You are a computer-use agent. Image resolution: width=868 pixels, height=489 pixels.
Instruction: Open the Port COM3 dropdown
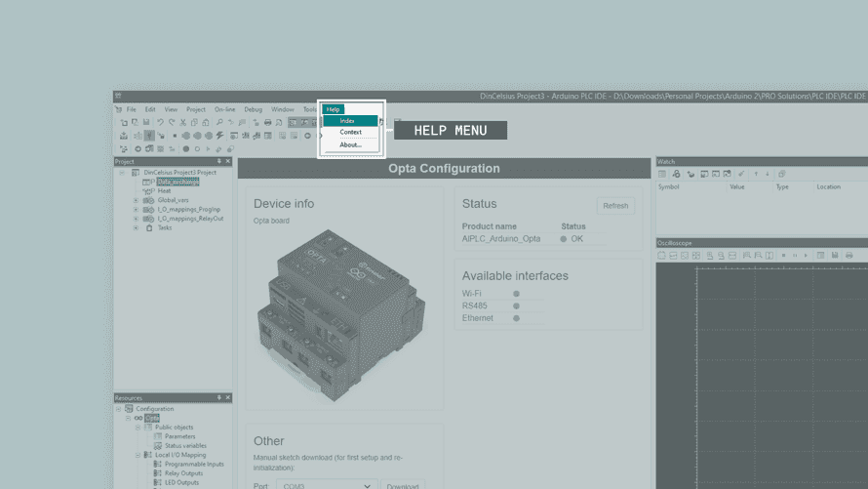coord(327,486)
